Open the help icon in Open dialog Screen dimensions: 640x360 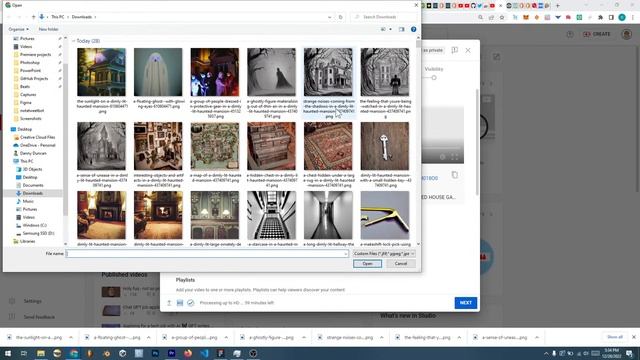(413, 29)
